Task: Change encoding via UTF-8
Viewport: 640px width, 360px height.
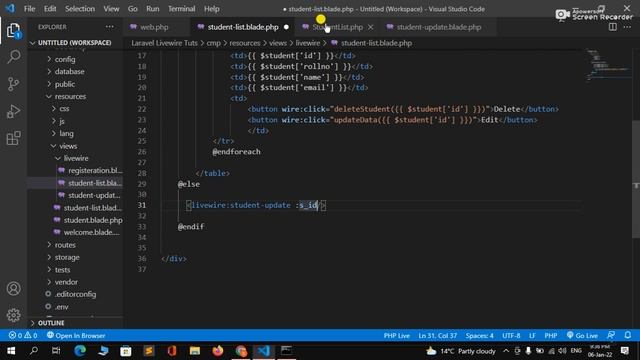Action: click(x=511, y=336)
